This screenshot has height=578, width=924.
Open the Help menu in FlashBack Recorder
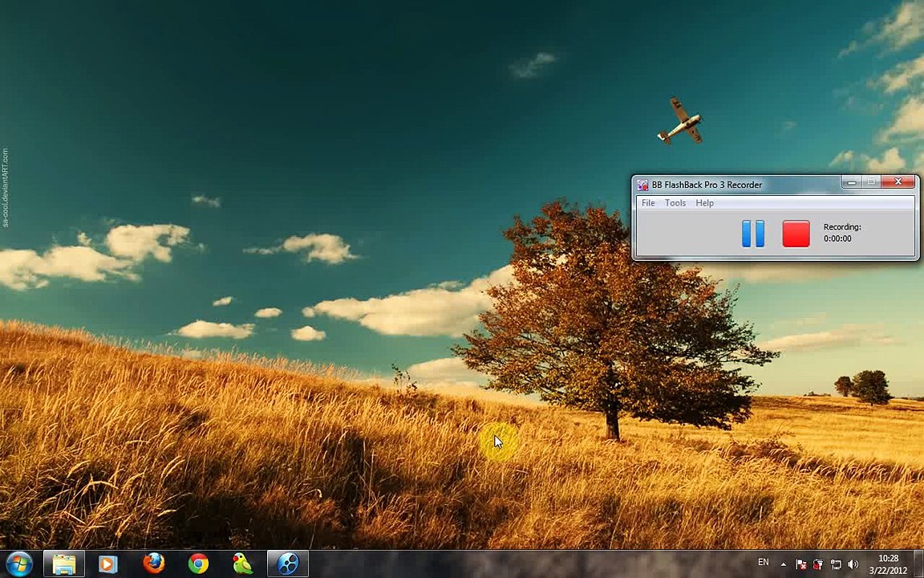point(705,203)
